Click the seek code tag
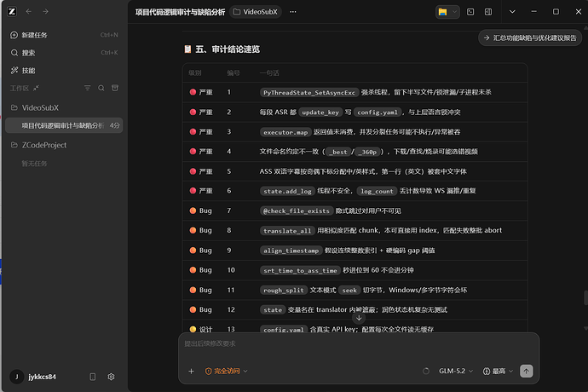 pyautogui.click(x=349, y=290)
